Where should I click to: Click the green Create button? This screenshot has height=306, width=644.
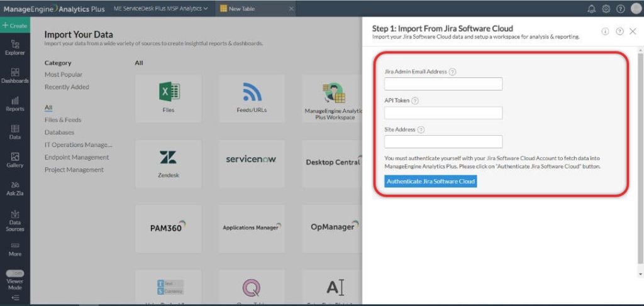click(x=15, y=25)
